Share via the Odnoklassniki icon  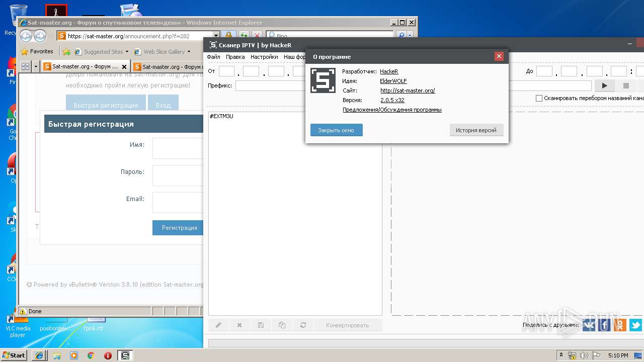click(620, 325)
